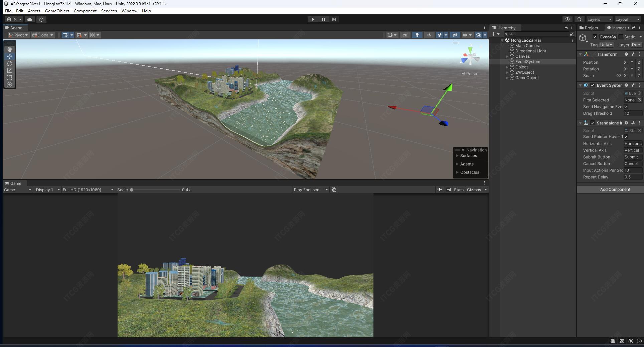Expand Surfaces in AI Navigation overlay
This screenshot has height=347, width=644.
(x=457, y=156)
